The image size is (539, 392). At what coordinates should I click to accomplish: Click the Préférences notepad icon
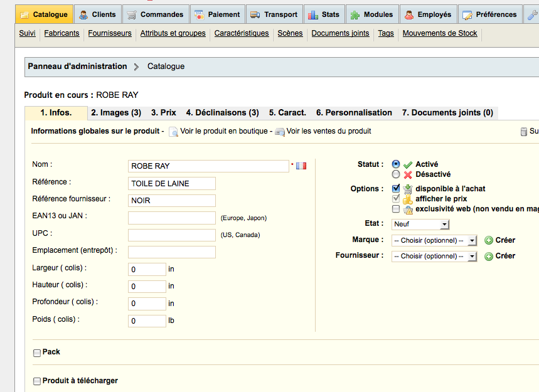[467, 15]
